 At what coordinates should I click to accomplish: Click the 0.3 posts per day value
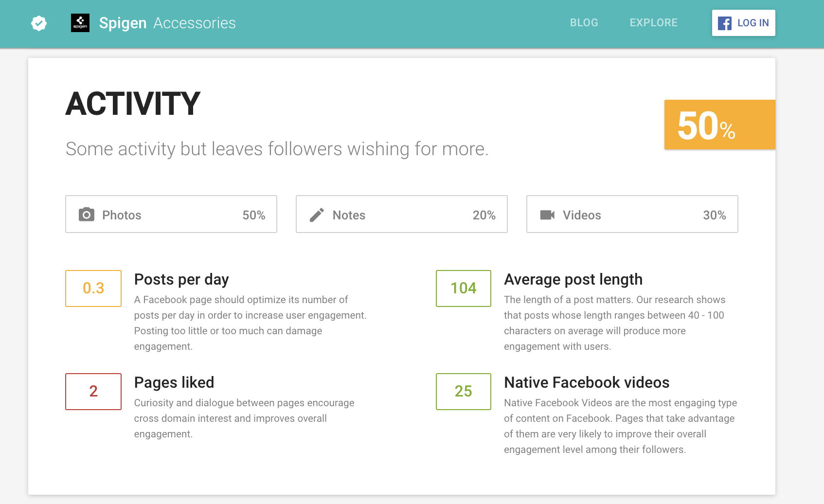pos(93,288)
